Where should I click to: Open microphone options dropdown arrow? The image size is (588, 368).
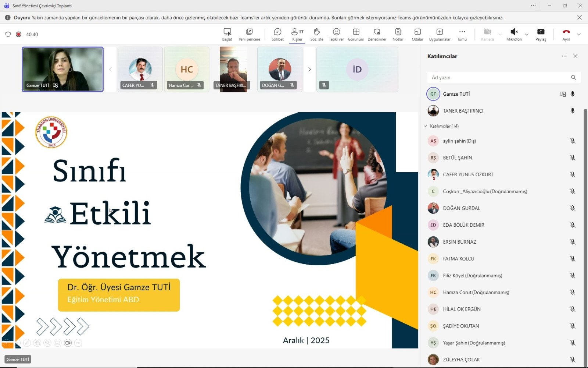click(527, 35)
